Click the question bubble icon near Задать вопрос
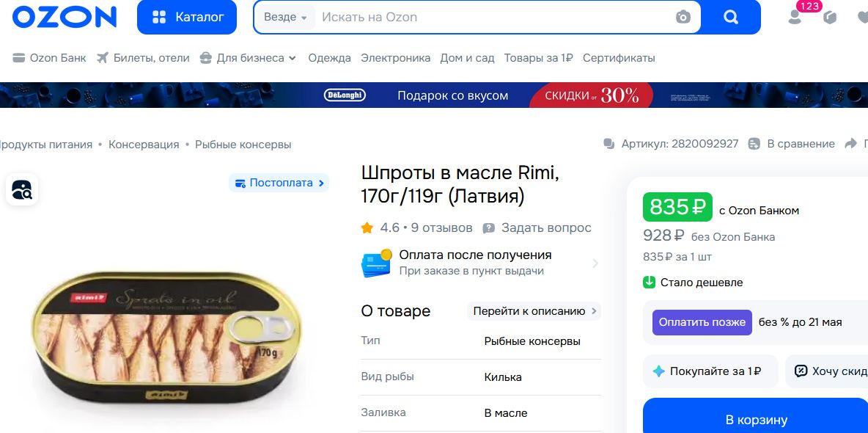The width and height of the screenshot is (868, 433). click(488, 228)
